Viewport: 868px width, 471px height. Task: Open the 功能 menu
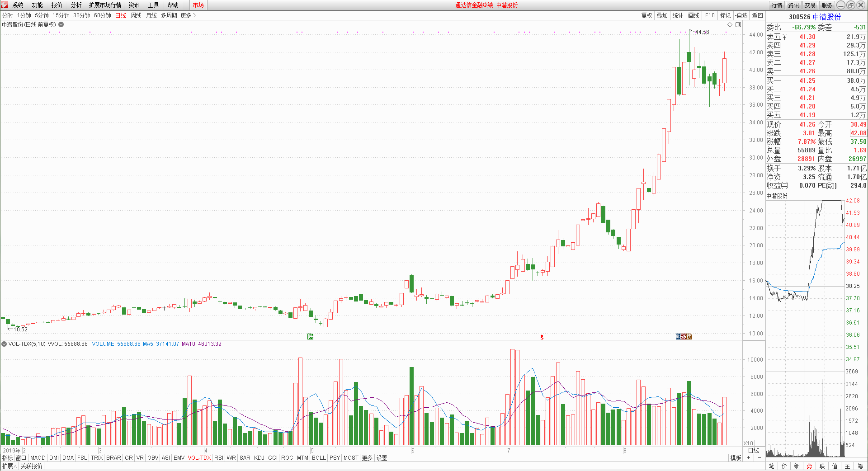[38, 5]
